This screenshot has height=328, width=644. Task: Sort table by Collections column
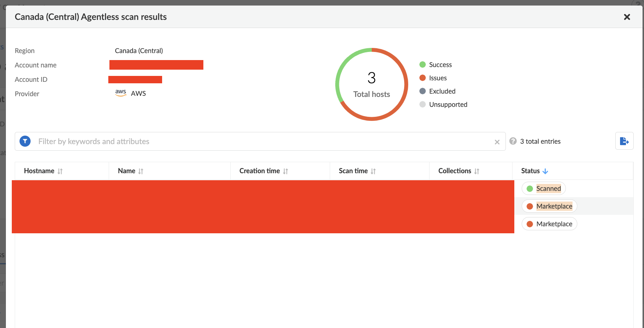pos(477,171)
